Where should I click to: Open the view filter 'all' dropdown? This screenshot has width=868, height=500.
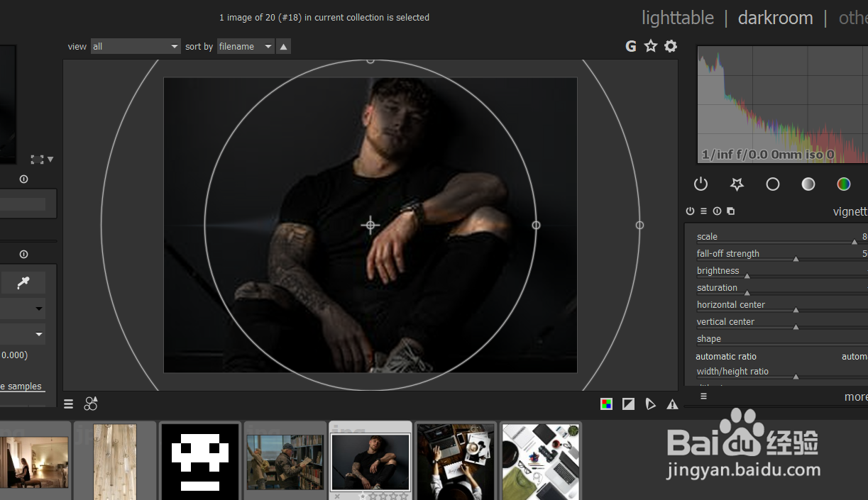(x=136, y=47)
